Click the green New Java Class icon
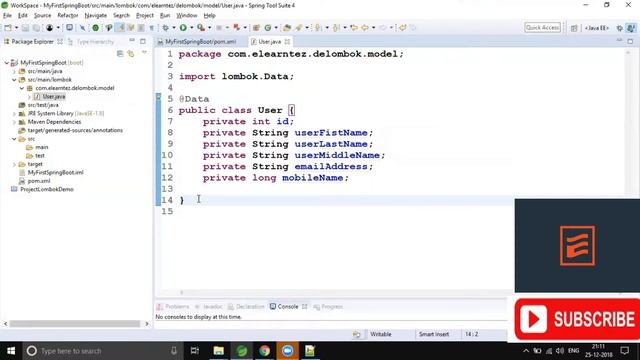Viewport: 640px width, 360px height. (x=268, y=28)
